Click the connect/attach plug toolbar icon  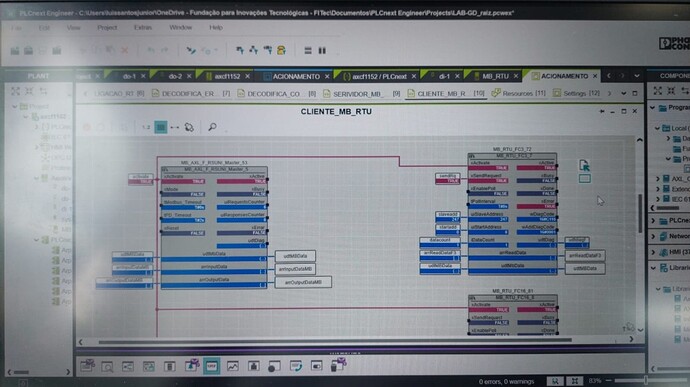coord(191,51)
